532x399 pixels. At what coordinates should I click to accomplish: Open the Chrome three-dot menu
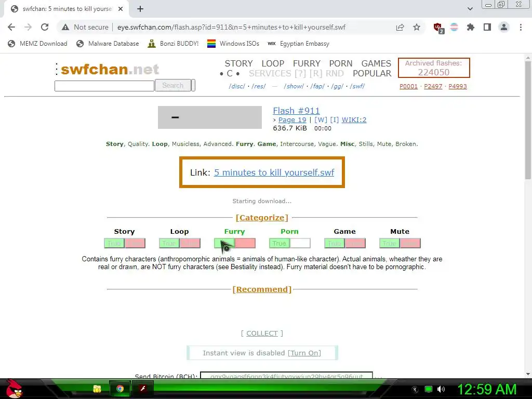pyautogui.click(x=521, y=27)
